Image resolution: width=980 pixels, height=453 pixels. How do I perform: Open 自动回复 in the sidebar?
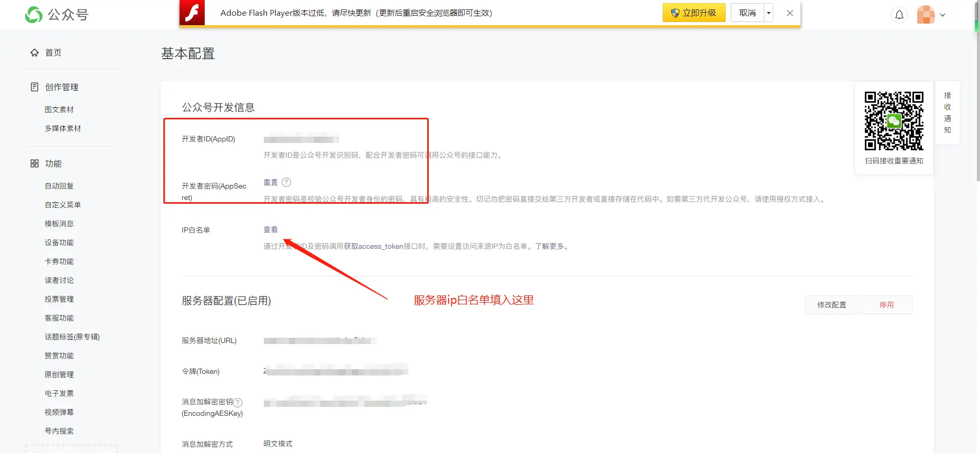coord(59,186)
